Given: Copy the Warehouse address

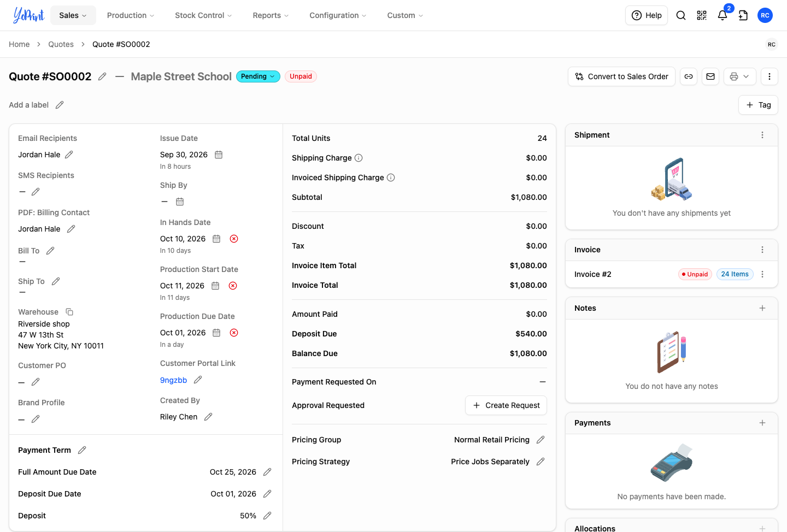Looking at the screenshot, I should click(x=69, y=312).
